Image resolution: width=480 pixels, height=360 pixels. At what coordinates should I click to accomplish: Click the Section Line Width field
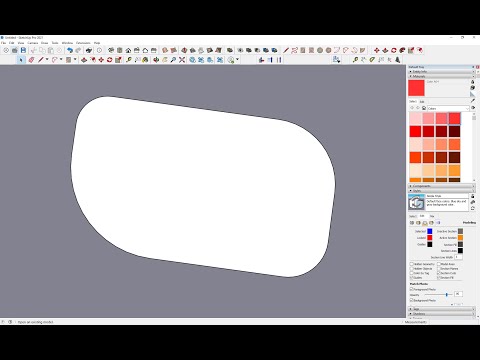pos(458,257)
